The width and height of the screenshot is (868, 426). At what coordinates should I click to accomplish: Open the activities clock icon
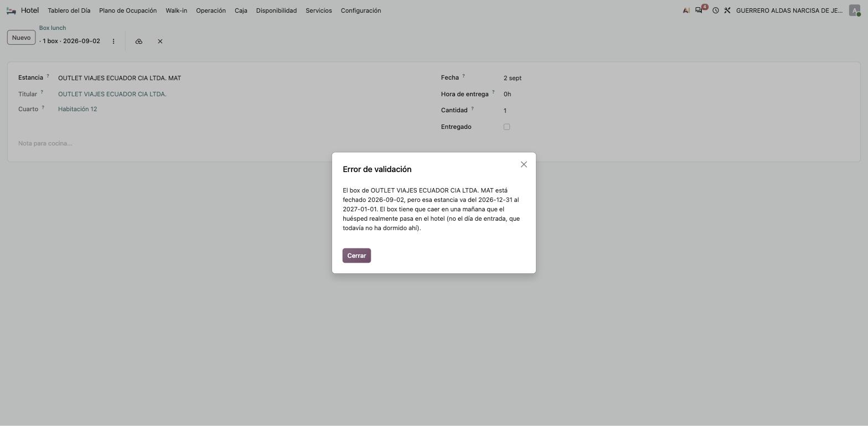(716, 11)
